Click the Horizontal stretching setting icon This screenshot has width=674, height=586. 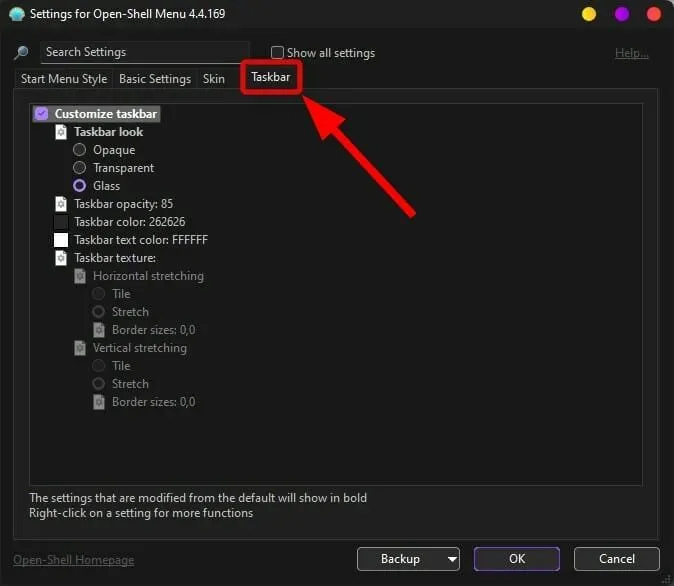80,276
